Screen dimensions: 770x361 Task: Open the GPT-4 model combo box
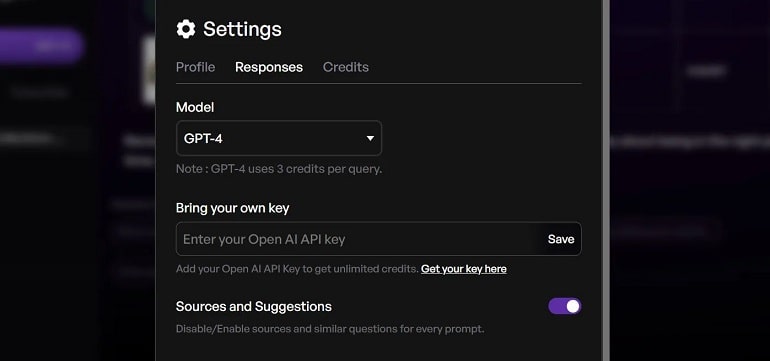coord(278,139)
